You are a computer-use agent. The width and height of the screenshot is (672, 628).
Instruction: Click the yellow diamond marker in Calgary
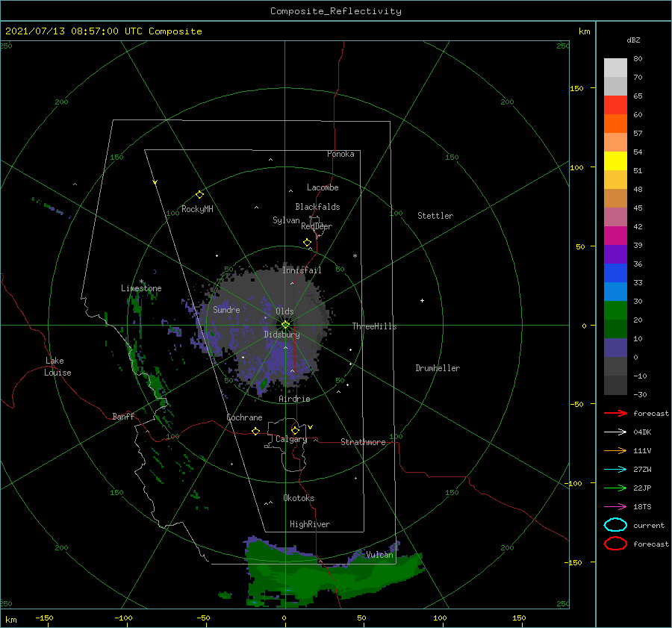pyautogui.click(x=295, y=430)
